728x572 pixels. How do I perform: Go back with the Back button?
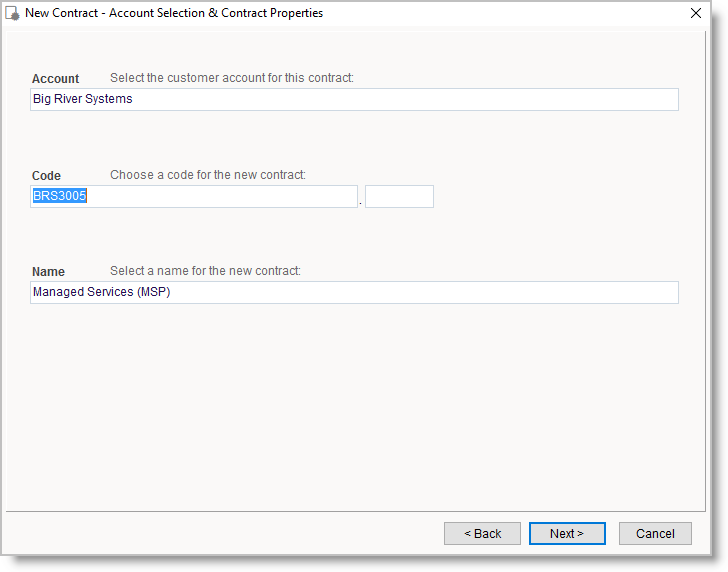coord(482,534)
